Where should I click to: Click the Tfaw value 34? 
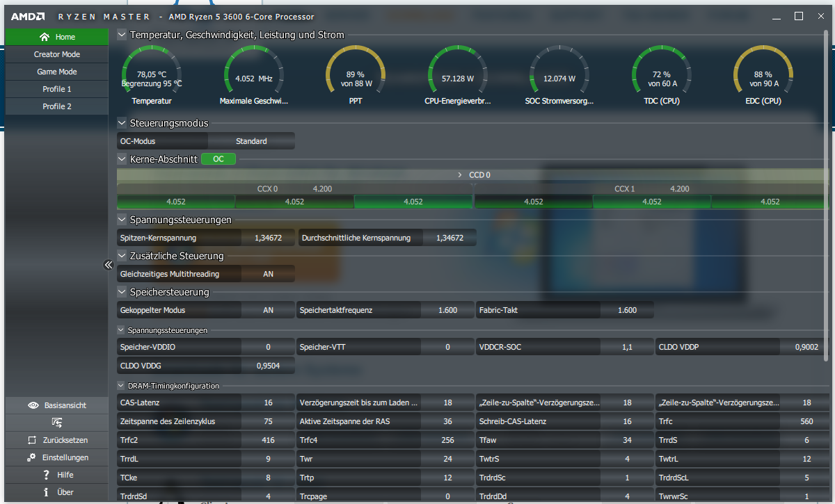627,440
